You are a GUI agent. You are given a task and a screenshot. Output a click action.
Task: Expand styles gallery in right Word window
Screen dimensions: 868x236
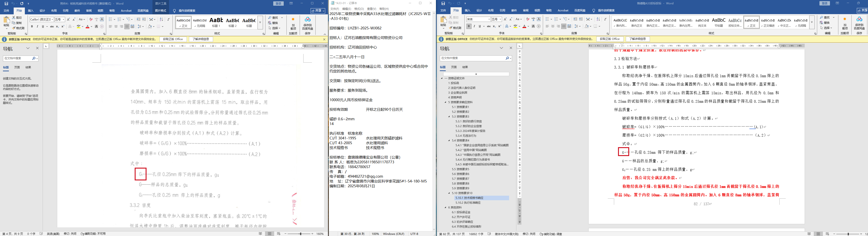click(x=812, y=22)
